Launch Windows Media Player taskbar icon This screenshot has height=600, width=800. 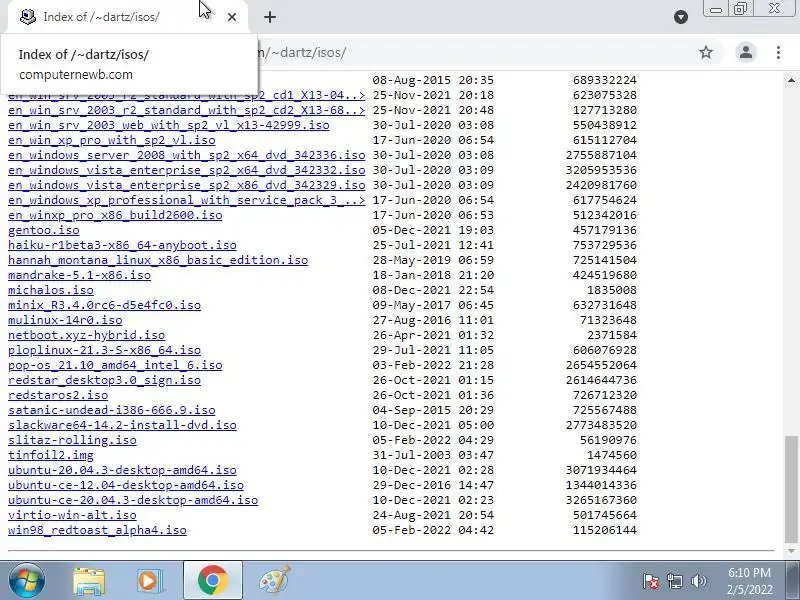[x=150, y=580]
